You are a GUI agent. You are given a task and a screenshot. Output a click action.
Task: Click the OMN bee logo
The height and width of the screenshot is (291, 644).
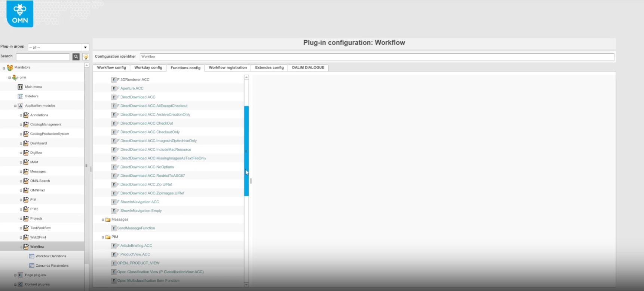point(20,14)
